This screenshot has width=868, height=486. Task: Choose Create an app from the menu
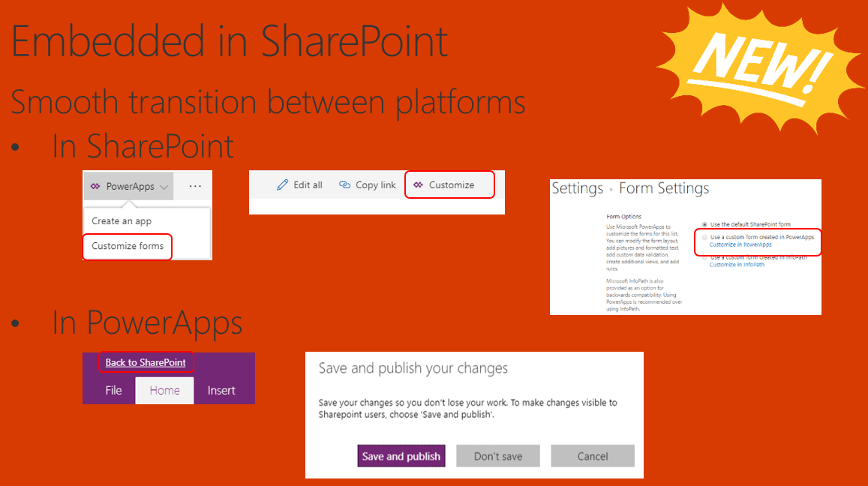(x=122, y=221)
